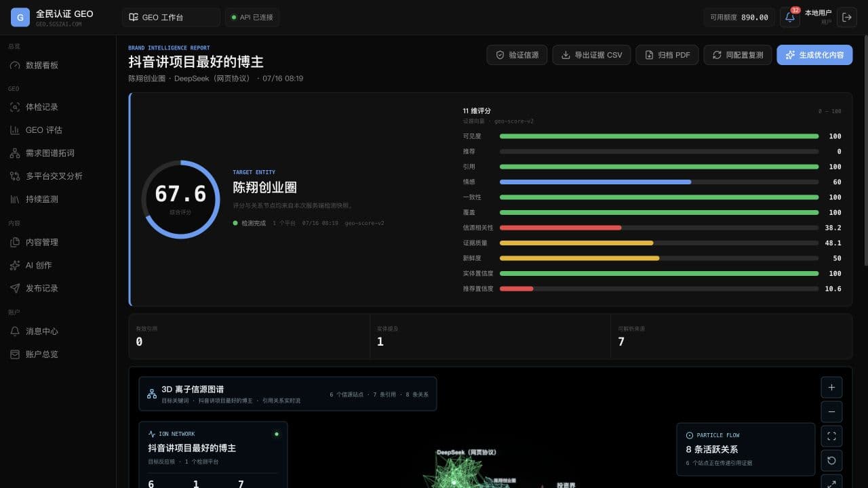Image resolution: width=868 pixels, height=488 pixels.
Task: Click the API 已连接 status badge
Action: (x=252, y=17)
